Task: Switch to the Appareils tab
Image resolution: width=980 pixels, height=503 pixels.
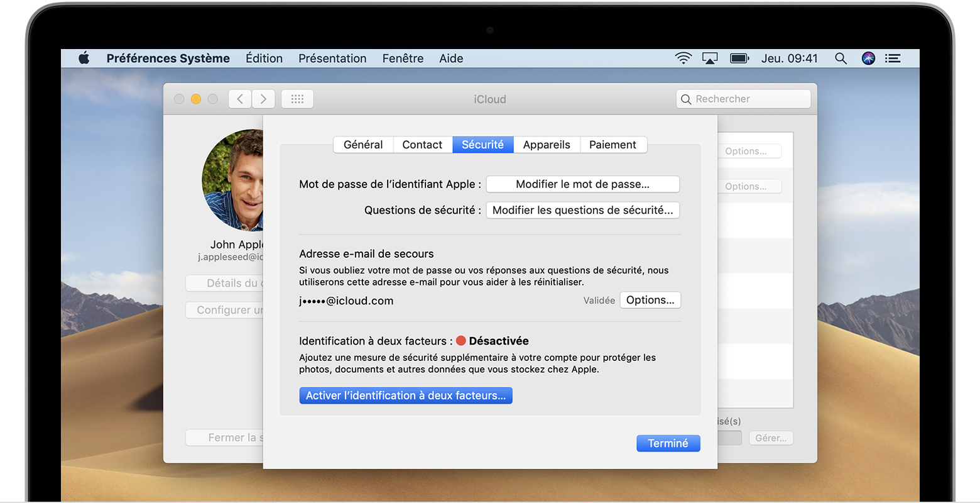Action: [x=547, y=145]
